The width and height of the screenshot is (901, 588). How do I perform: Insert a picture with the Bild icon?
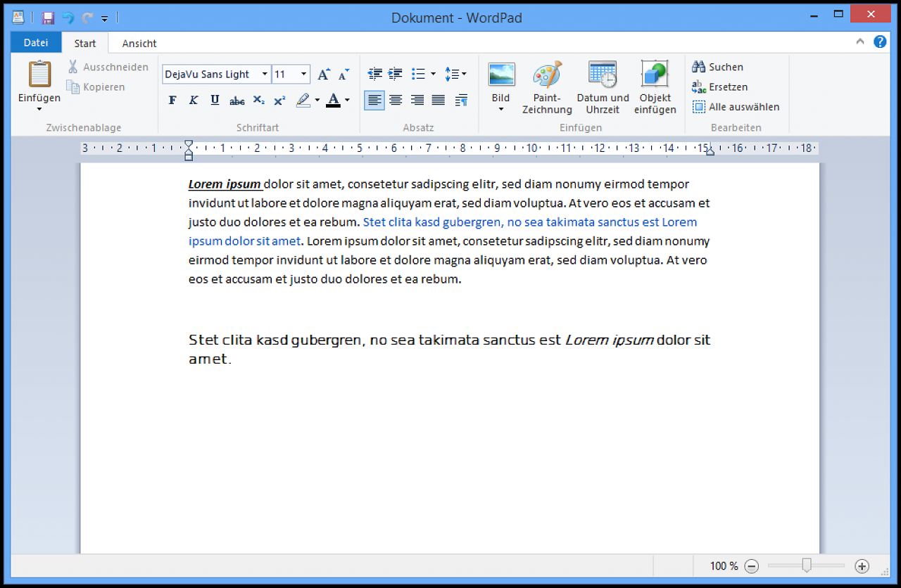501,75
